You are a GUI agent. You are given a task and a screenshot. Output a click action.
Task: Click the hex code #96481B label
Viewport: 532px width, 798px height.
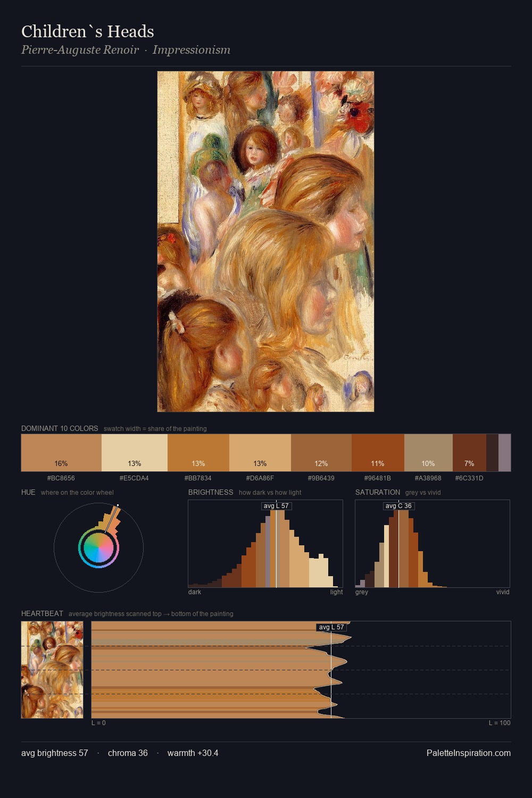(378, 478)
